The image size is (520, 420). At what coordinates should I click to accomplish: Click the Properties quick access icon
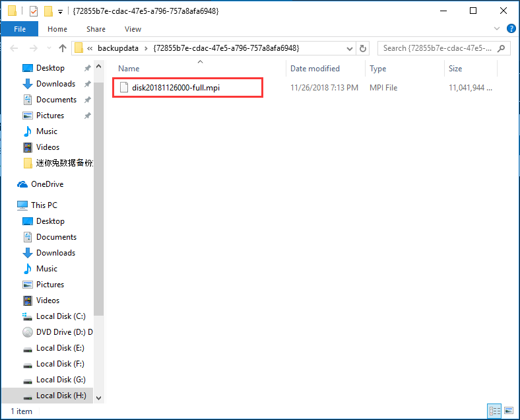(34, 11)
